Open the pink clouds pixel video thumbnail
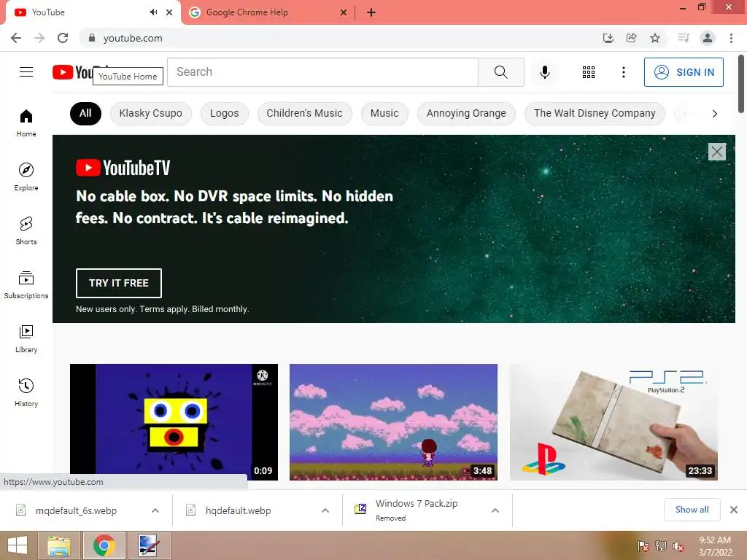Screen dimensions: 747x560 [x=393, y=422]
